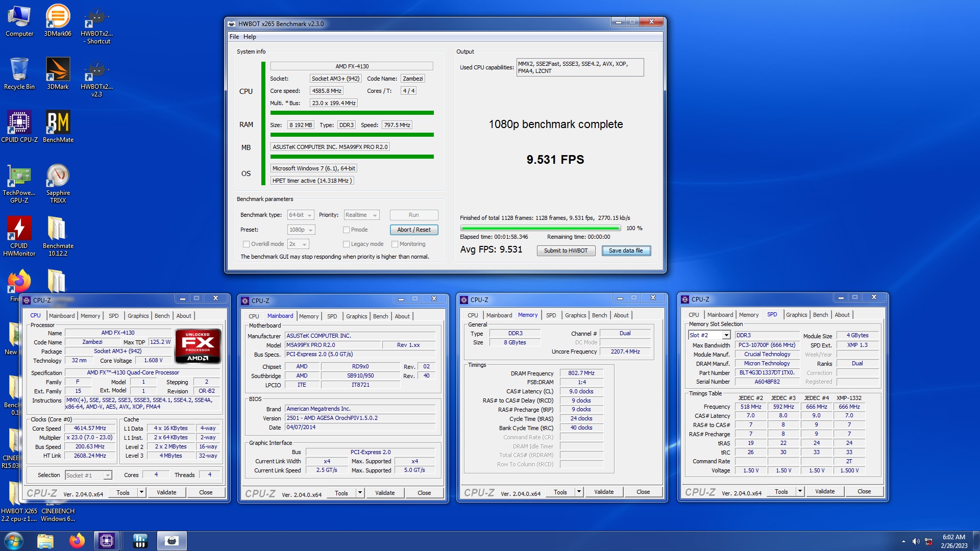This screenshot has width=980, height=551.
Task: Click the Windows Start button
Action: click(x=13, y=541)
